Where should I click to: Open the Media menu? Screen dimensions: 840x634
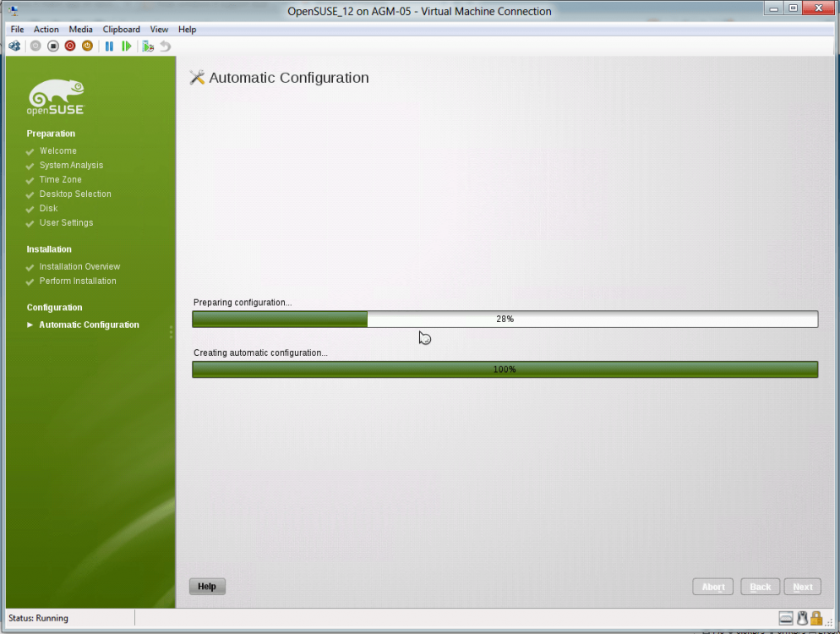click(80, 29)
